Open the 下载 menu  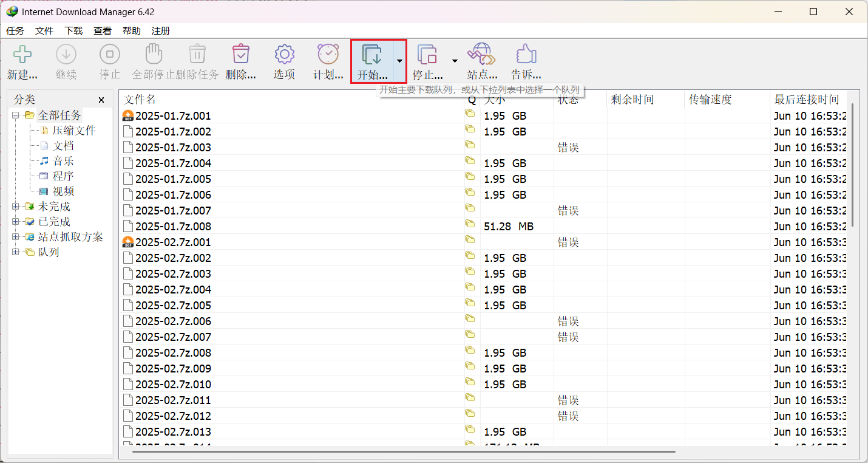tap(73, 31)
